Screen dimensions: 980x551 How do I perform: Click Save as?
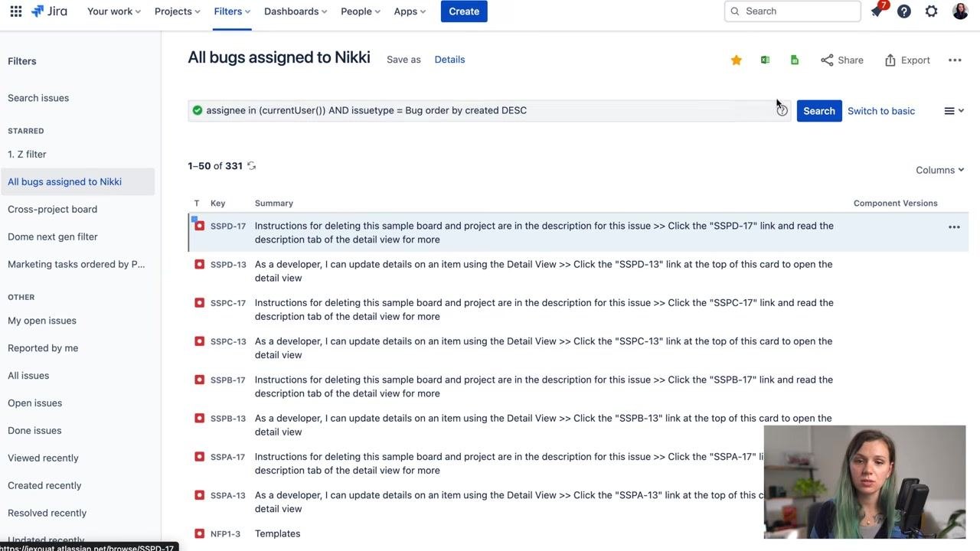coord(403,60)
